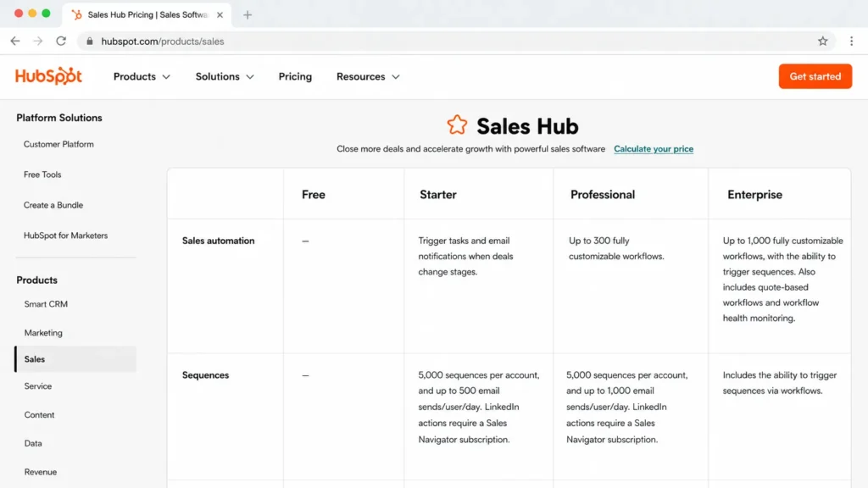Click the padlock site info icon
The width and height of the screenshot is (868, 488).
point(90,41)
